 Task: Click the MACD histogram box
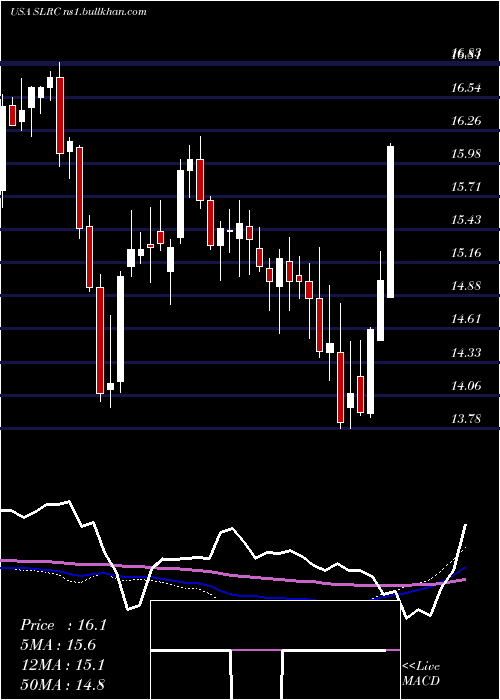pos(275,650)
